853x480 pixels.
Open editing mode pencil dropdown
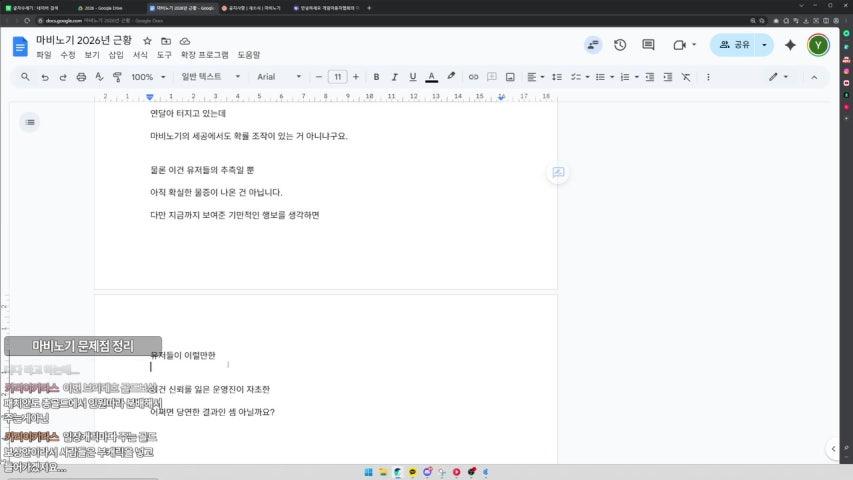(778, 77)
